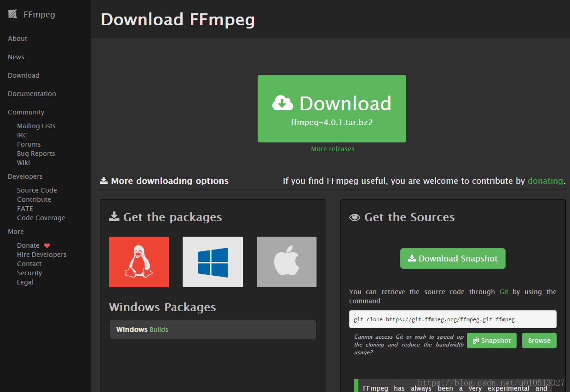Click the Browse button for the repository

[539, 341]
